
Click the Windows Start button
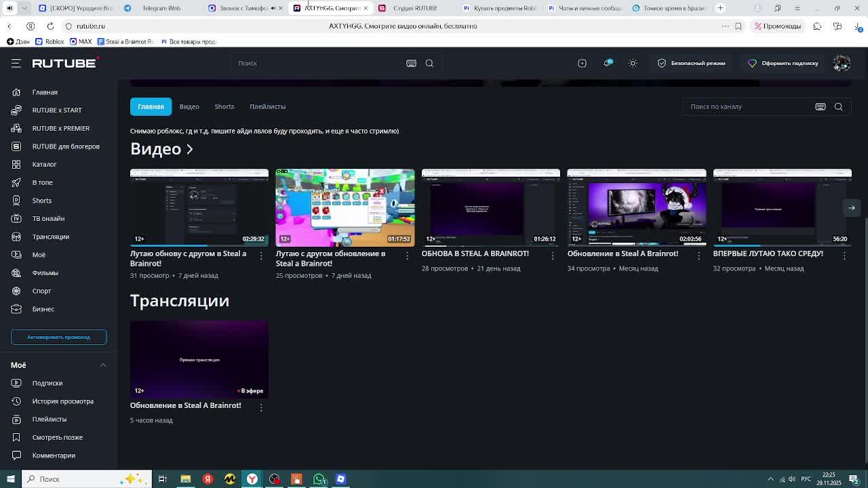[10, 479]
